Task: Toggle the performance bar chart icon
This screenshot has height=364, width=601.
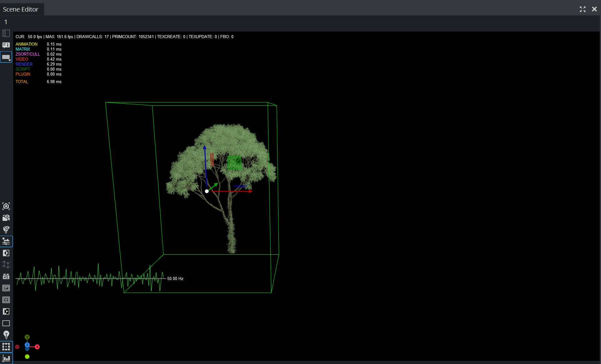Action: pyautogui.click(x=6, y=358)
